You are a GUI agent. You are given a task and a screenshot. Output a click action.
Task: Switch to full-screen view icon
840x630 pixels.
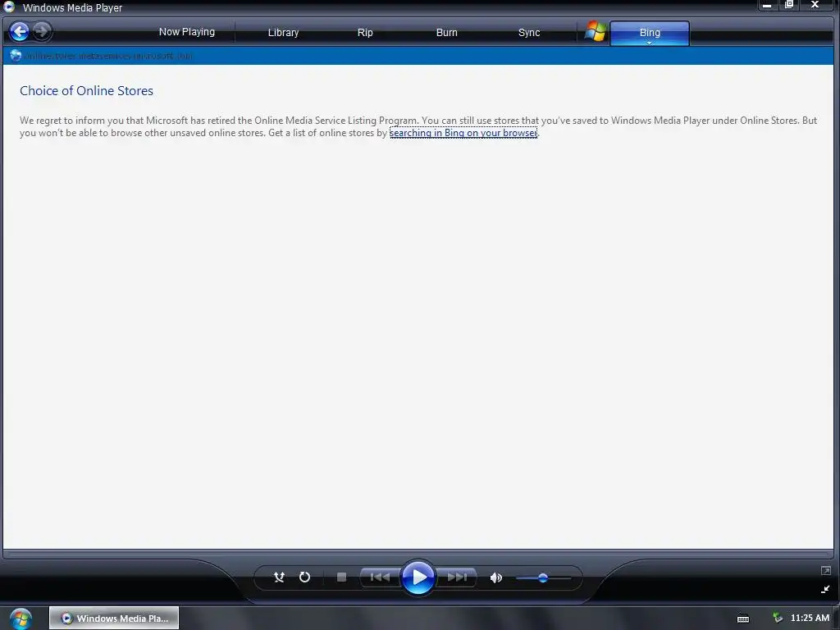coord(825,571)
